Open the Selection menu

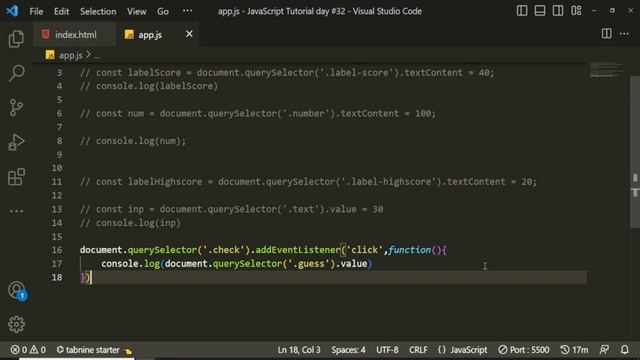tap(98, 11)
